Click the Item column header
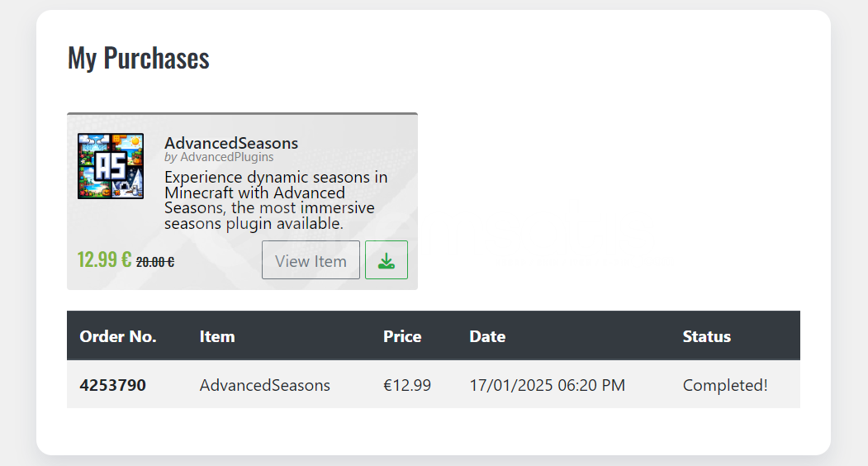This screenshot has width=868, height=466. pos(217,336)
